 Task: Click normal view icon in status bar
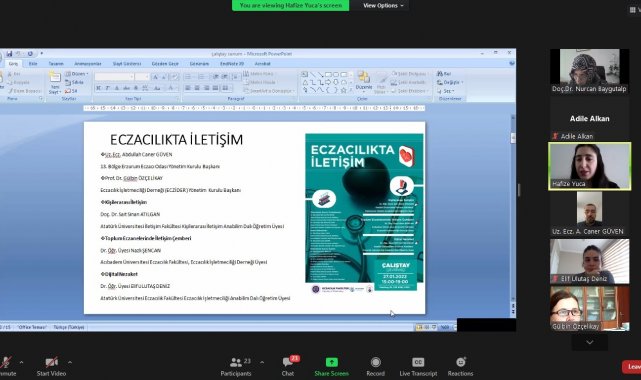[419, 327]
